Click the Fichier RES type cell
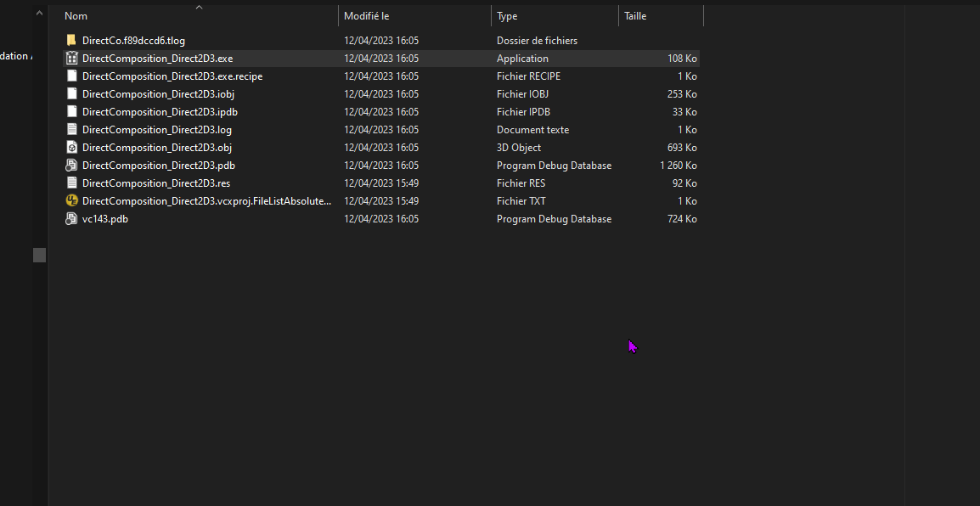Screen dimensions: 980x506 coord(521,183)
